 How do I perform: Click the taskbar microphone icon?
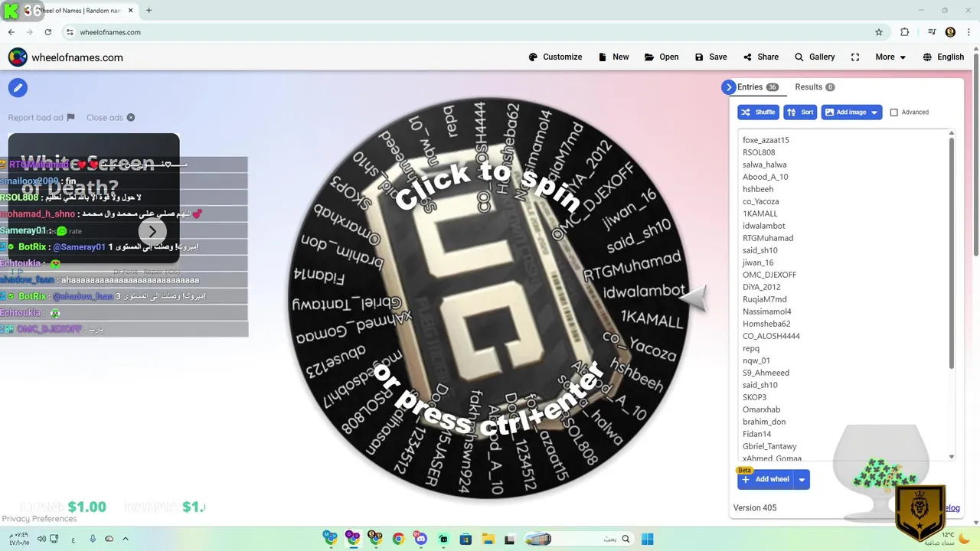pyautogui.click(x=93, y=539)
